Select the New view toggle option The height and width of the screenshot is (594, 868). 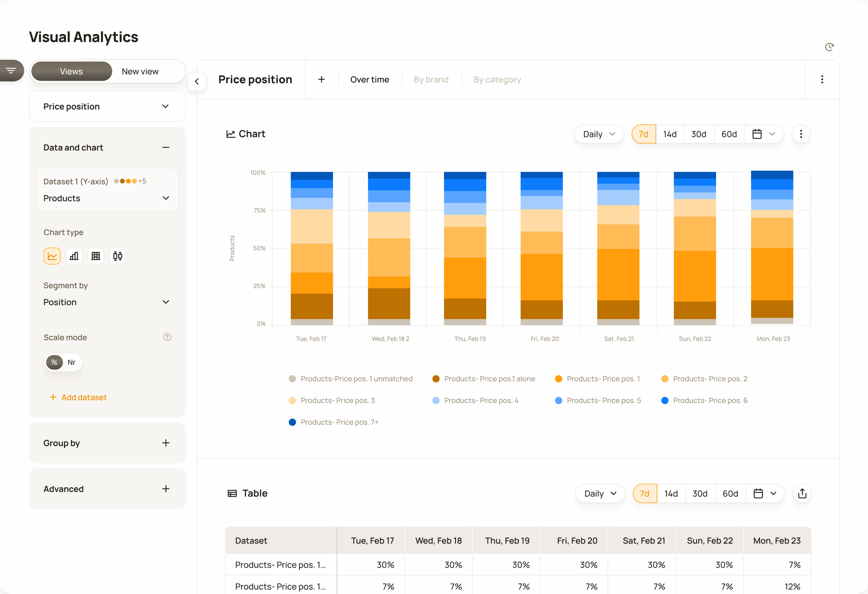pyautogui.click(x=140, y=71)
